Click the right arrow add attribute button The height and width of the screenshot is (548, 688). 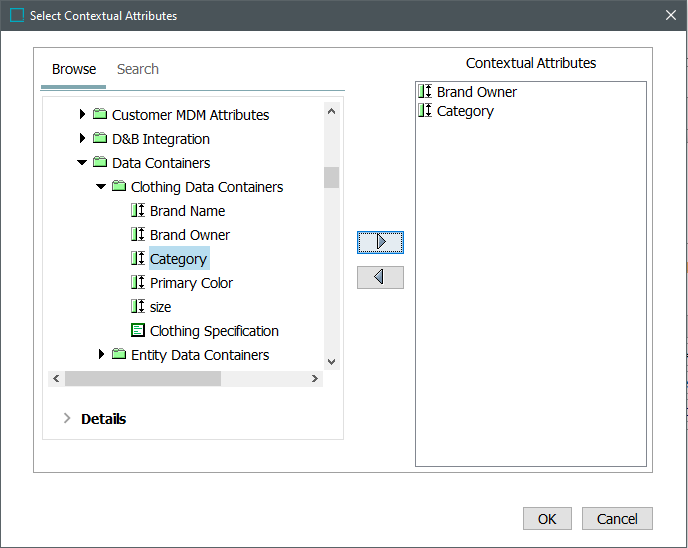380,242
